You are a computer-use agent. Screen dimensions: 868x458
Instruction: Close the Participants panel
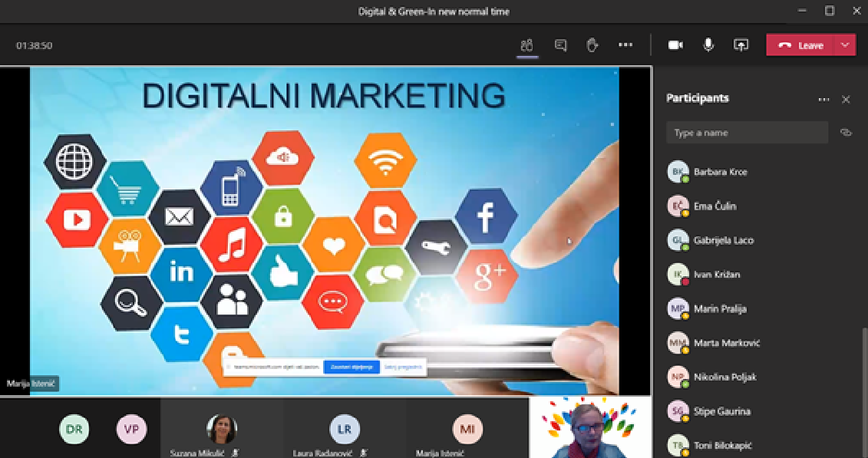(846, 100)
